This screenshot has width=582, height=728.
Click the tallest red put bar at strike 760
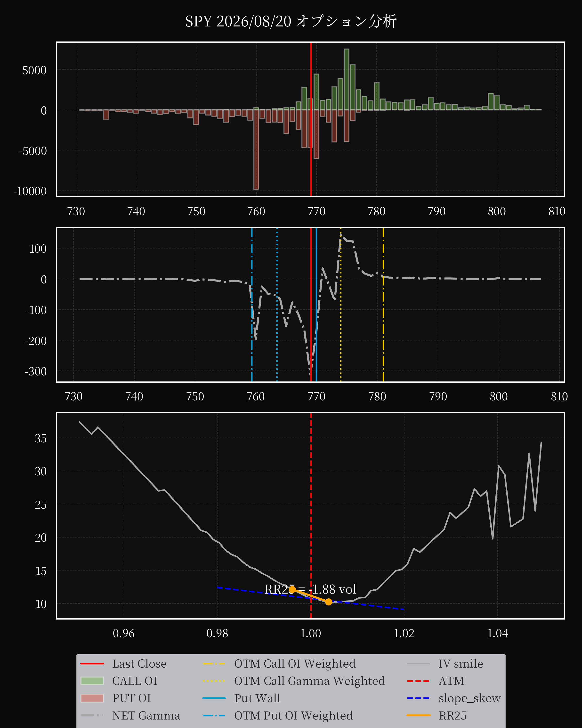click(256, 149)
